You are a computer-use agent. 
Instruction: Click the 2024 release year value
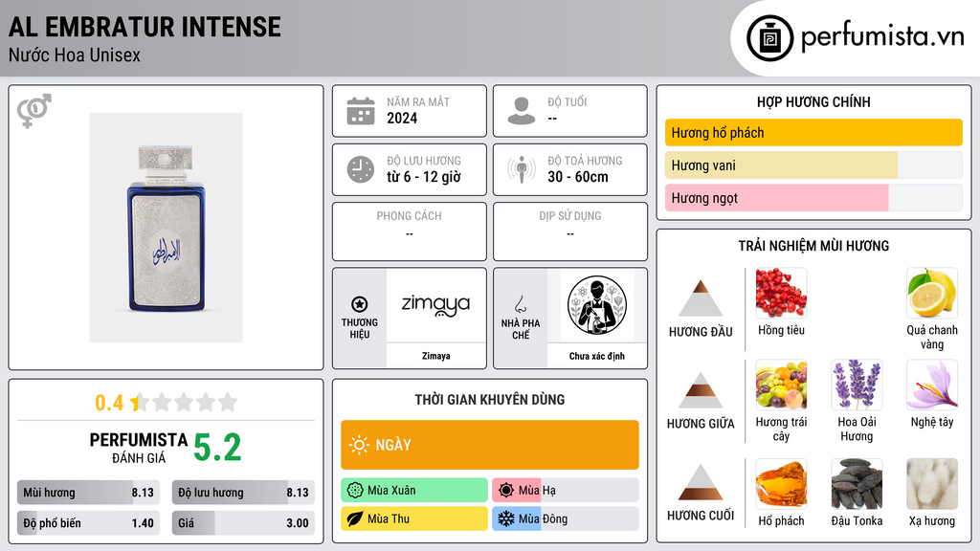point(402,118)
